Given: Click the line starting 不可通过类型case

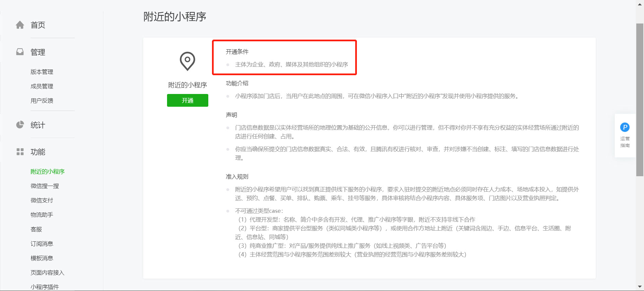Looking at the screenshot, I should (259, 211).
